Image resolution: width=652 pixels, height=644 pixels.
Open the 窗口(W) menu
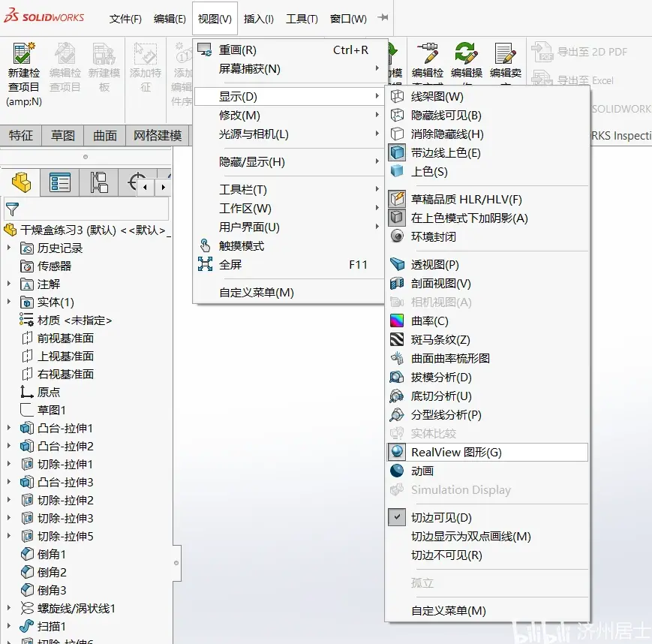(348, 19)
